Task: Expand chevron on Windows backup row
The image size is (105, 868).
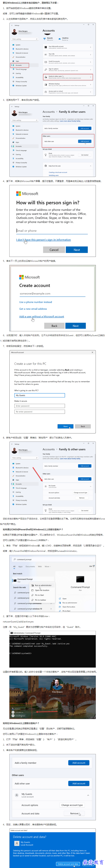Action: [x=90, y=85]
